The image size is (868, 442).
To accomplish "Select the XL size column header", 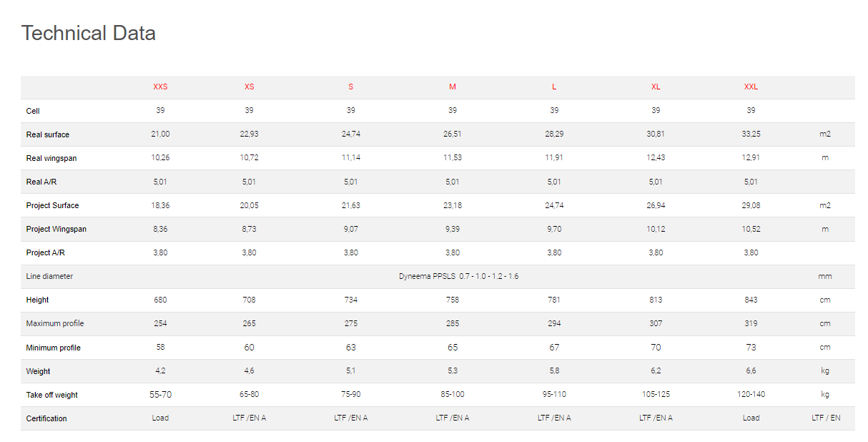I will point(656,87).
